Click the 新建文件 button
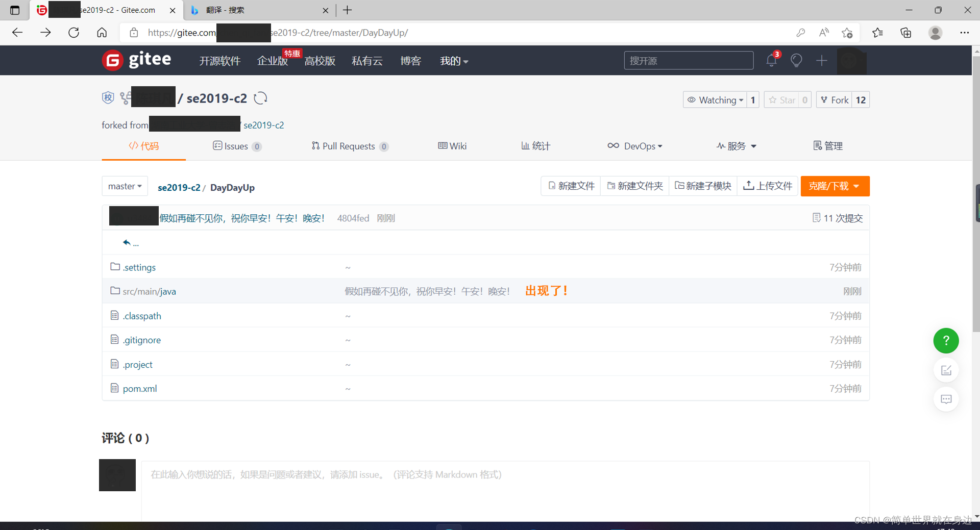 (x=570, y=186)
